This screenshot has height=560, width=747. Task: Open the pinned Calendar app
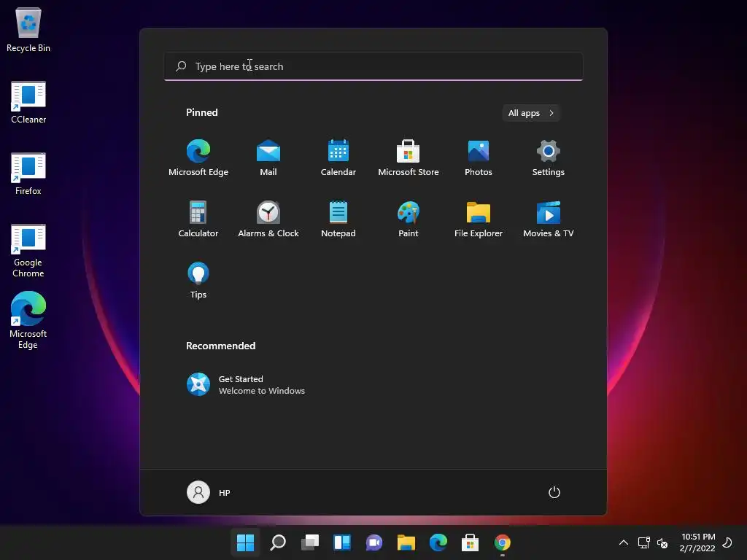[x=338, y=157]
